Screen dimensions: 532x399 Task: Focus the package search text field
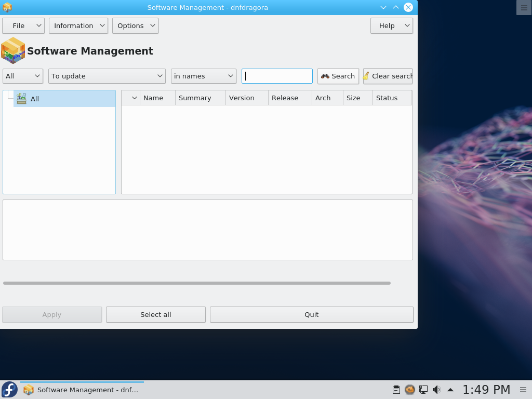(x=277, y=76)
